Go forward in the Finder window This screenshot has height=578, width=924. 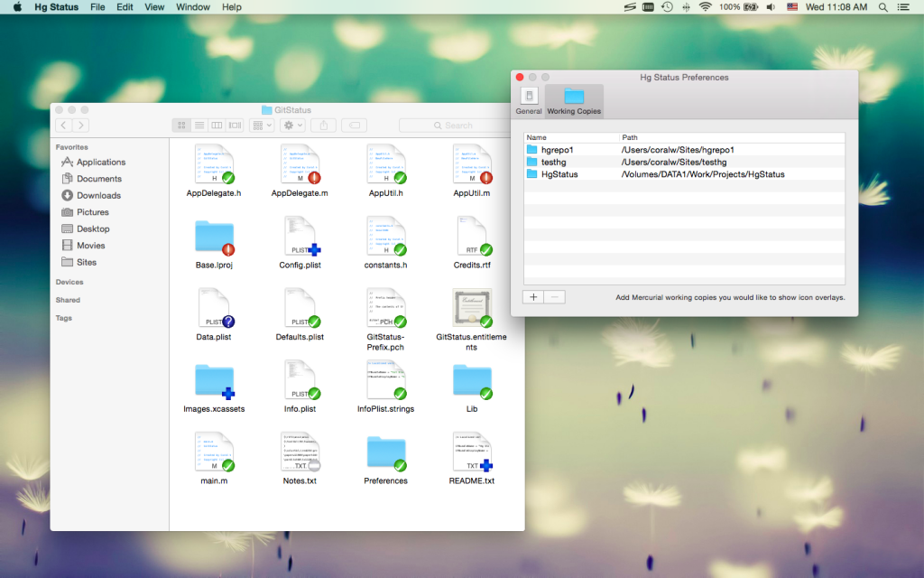pyautogui.click(x=80, y=125)
